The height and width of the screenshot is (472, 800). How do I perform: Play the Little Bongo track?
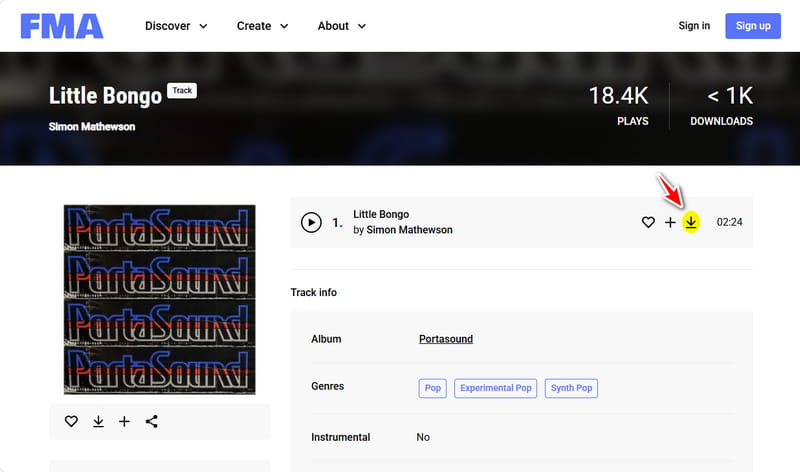(311, 222)
